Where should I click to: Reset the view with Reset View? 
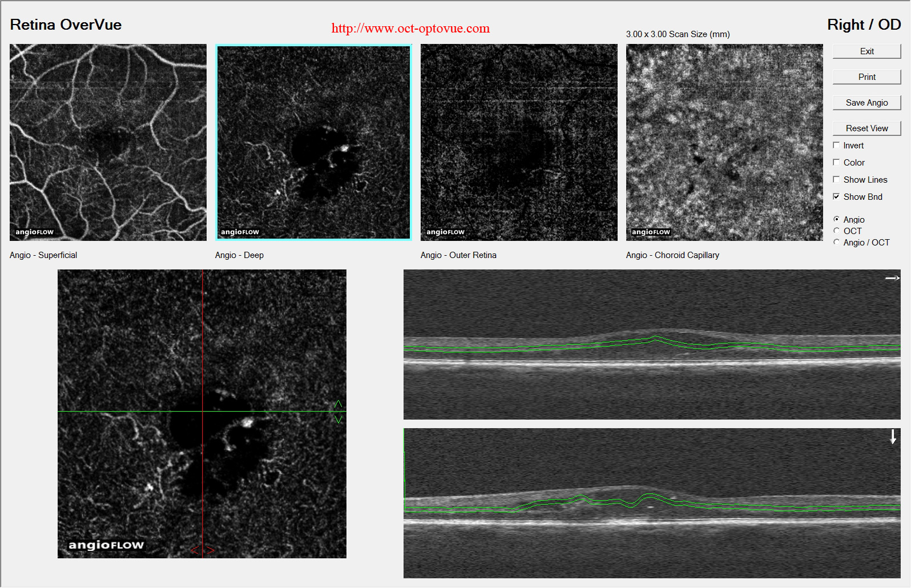(x=866, y=128)
